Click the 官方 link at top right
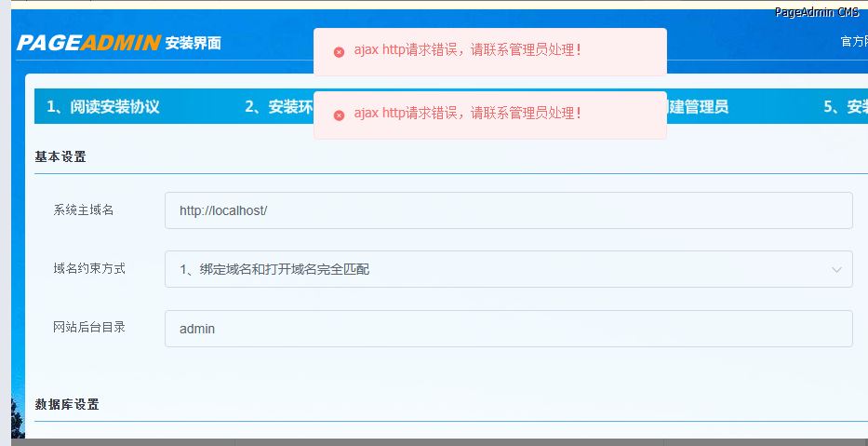 point(852,42)
